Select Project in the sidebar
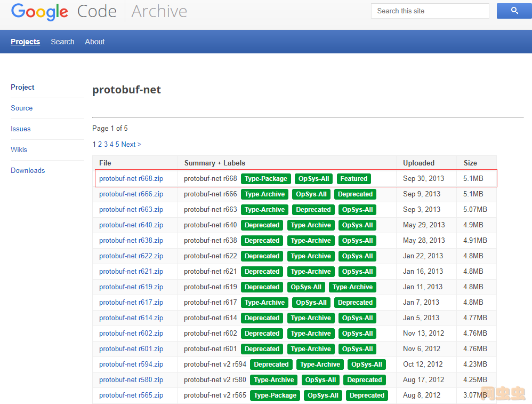532x404 pixels. pyautogui.click(x=22, y=88)
